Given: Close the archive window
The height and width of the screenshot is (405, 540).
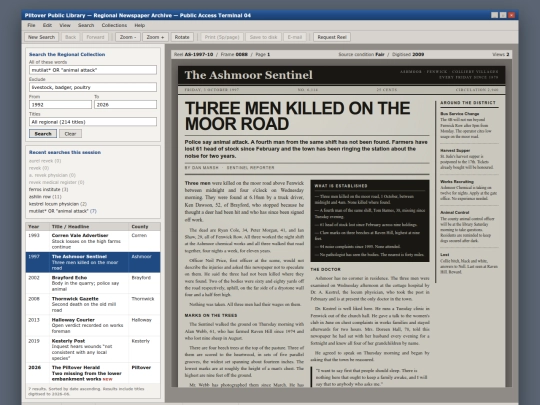Looking at the screenshot, I should click(x=512, y=15).
